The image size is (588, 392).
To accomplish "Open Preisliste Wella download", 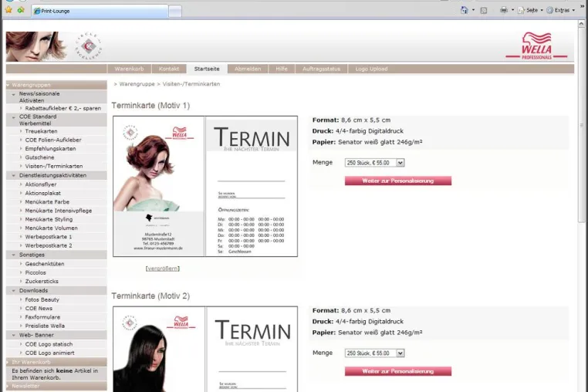I will (x=45, y=326).
